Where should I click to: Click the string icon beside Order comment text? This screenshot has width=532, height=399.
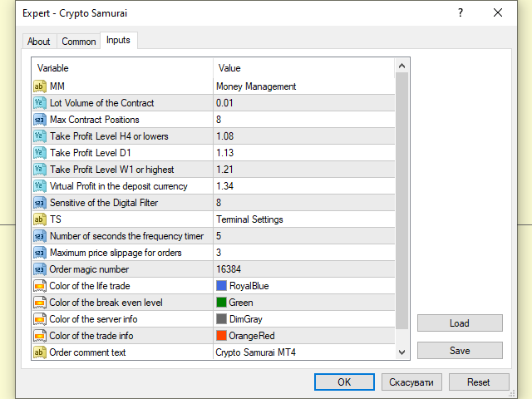coord(40,352)
